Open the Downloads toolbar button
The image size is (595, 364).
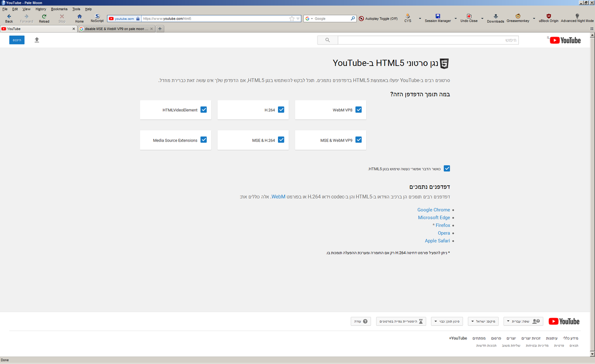496,18
